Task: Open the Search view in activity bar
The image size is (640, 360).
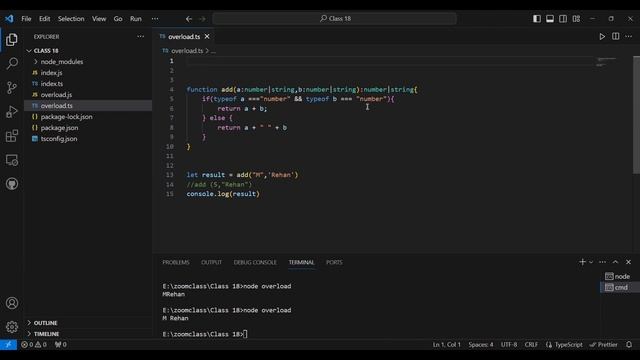Action: [x=12, y=63]
